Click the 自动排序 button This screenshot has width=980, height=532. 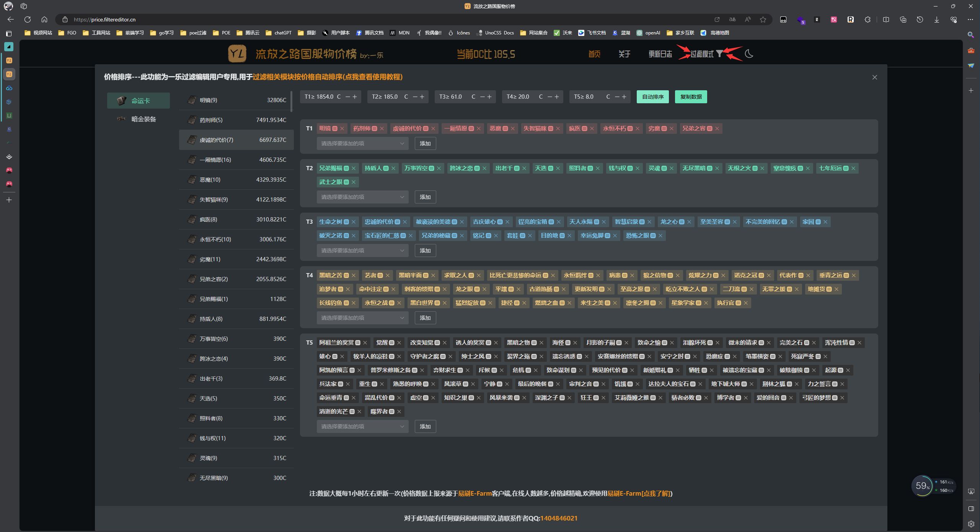[x=652, y=97]
